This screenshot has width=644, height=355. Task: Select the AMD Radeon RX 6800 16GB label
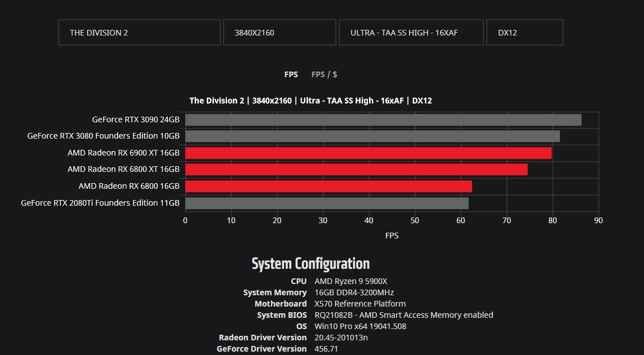[129, 186]
